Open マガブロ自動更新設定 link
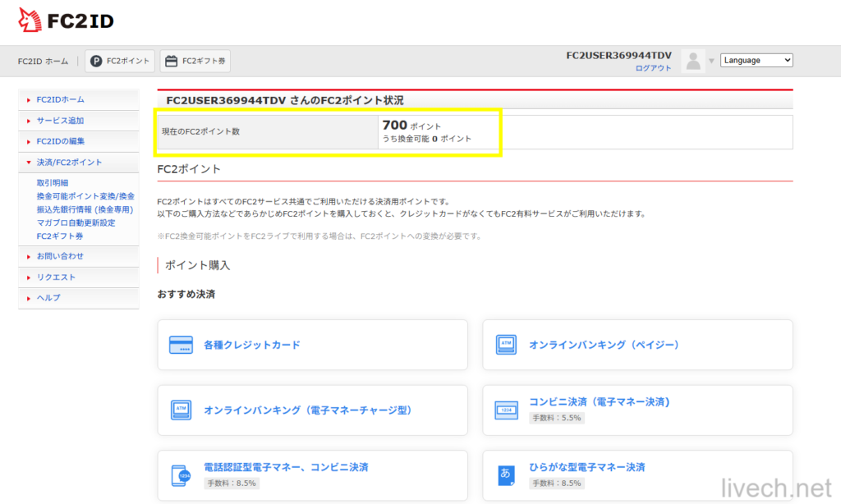 76,222
